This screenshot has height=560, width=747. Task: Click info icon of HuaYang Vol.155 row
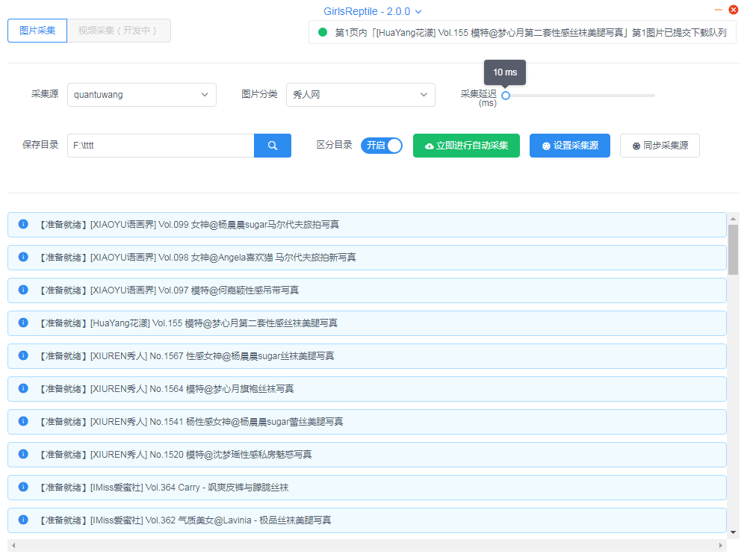[x=23, y=323]
